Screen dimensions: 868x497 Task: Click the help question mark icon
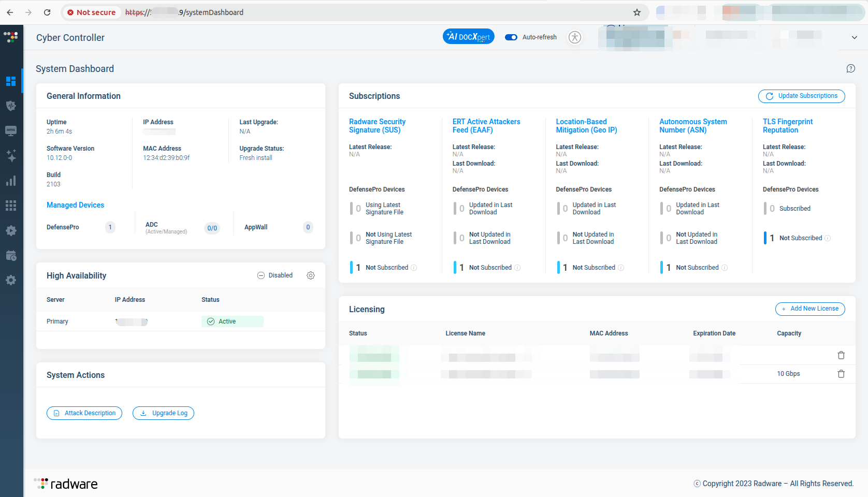(850, 69)
